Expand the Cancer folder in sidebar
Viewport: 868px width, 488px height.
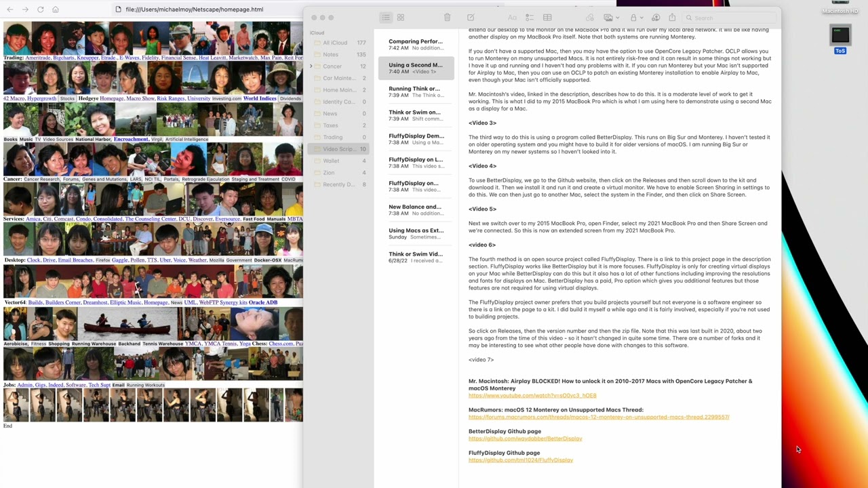311,66
